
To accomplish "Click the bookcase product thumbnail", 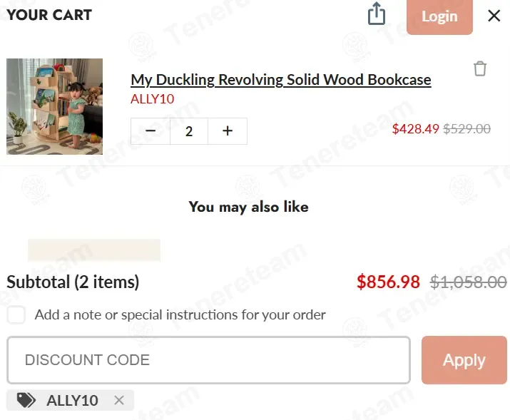I will 55,106.
